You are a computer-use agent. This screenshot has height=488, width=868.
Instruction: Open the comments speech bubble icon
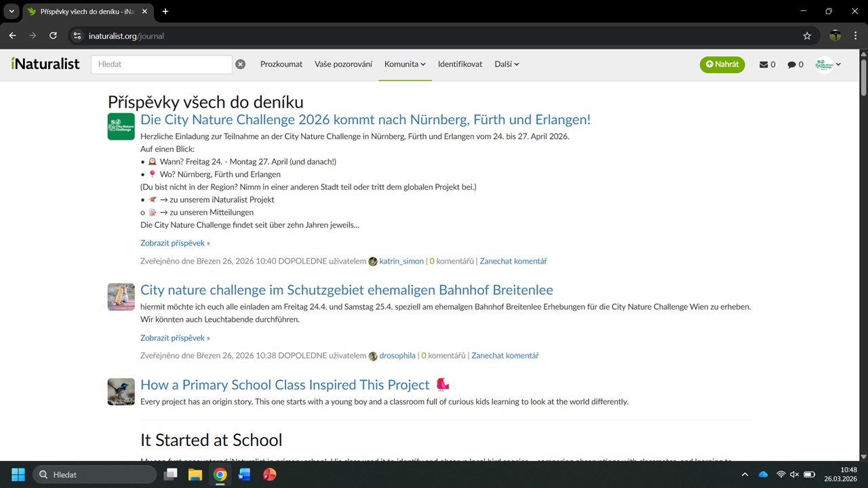795,64
